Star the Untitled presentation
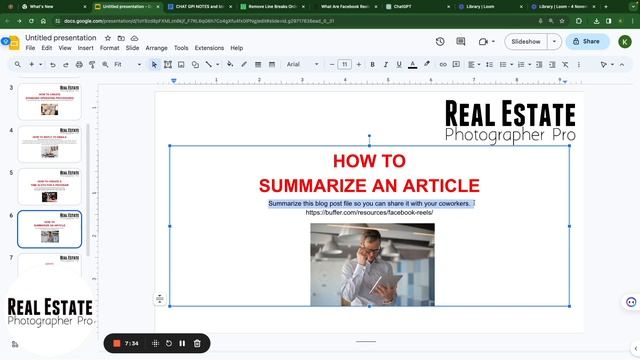640x360 pixels. pyautogui.click(x=108, y=38)
